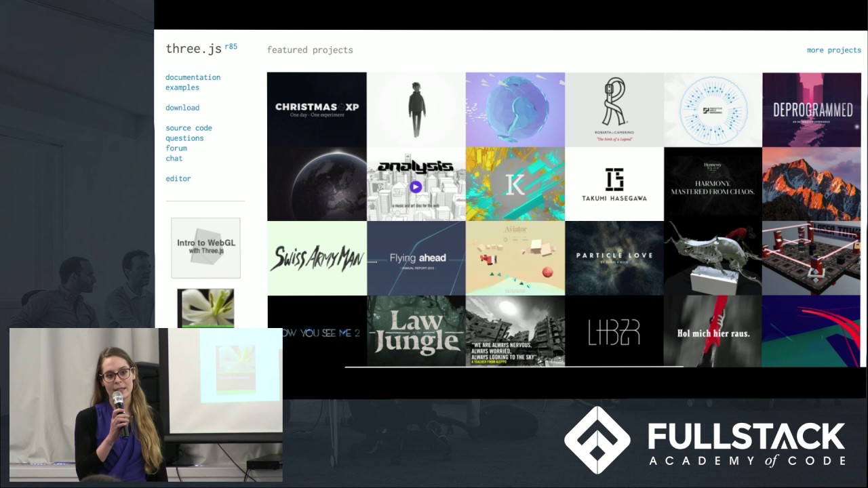Viewport: 868px width, 488px height.
Task: Open the Deprogrammed project thumbnail
Action: tap(812, 110)
